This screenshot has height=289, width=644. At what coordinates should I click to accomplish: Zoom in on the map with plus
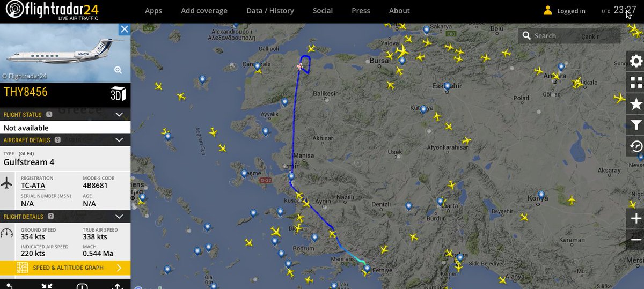(x=636, y=218)
